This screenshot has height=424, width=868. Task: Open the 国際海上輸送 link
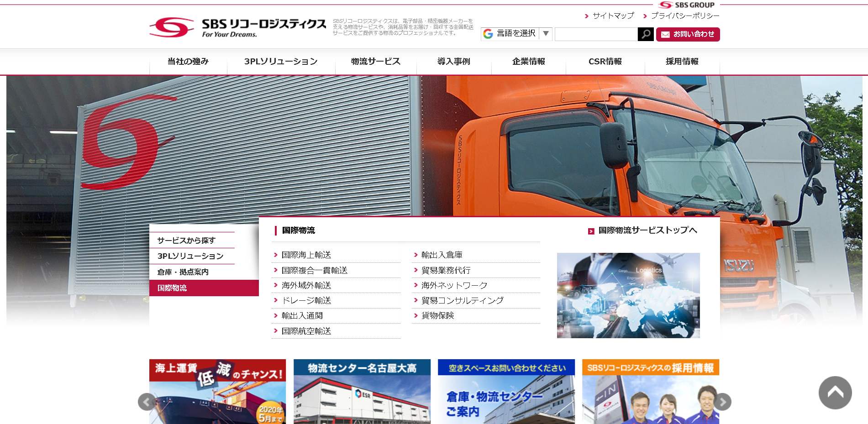click(306, 255)
